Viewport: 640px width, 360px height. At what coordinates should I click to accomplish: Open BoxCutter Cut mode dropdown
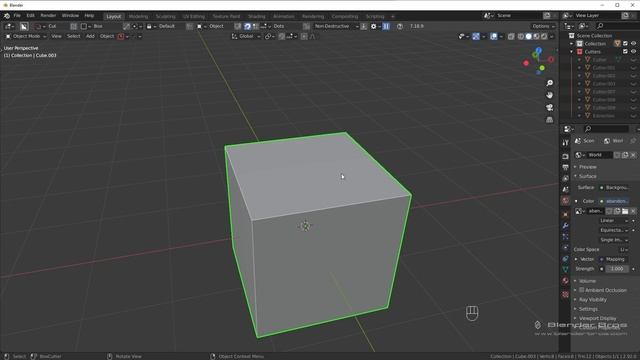point(48,26)
